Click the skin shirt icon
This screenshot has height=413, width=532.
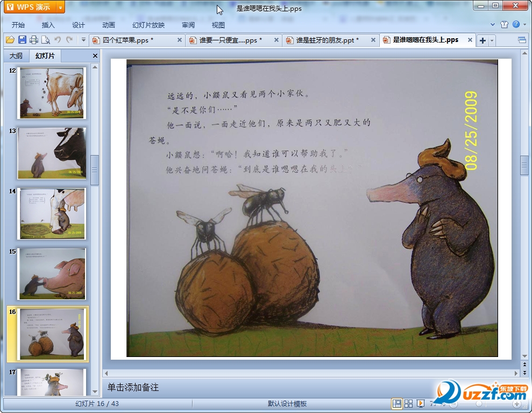pos(504,24)
